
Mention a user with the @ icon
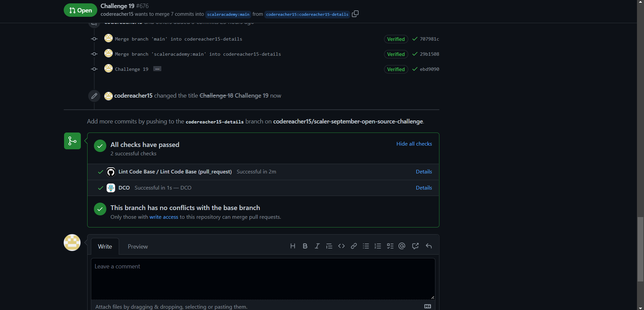tap(402, 246)
